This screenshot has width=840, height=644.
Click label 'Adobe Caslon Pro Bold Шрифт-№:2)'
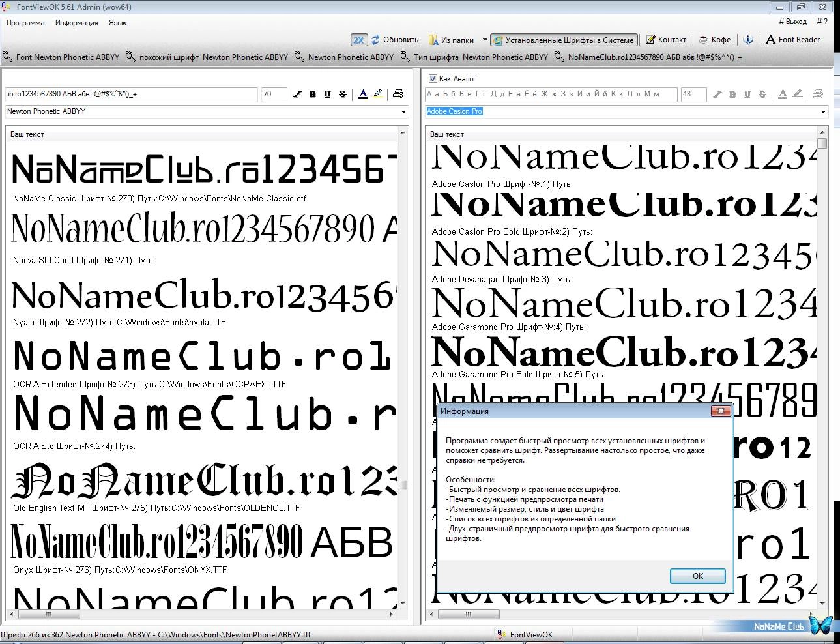coord(500,232)
